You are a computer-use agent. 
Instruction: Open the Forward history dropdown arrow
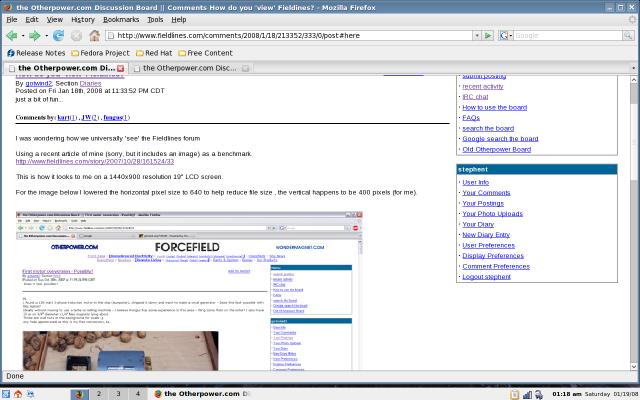[x=46, y=36]
